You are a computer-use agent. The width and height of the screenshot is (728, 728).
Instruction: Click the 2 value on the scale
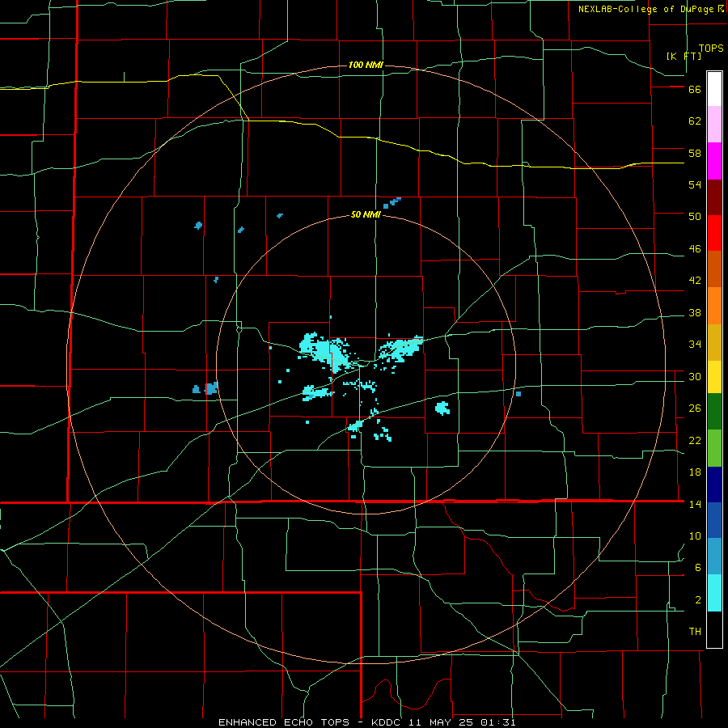[x=698, y=600]
